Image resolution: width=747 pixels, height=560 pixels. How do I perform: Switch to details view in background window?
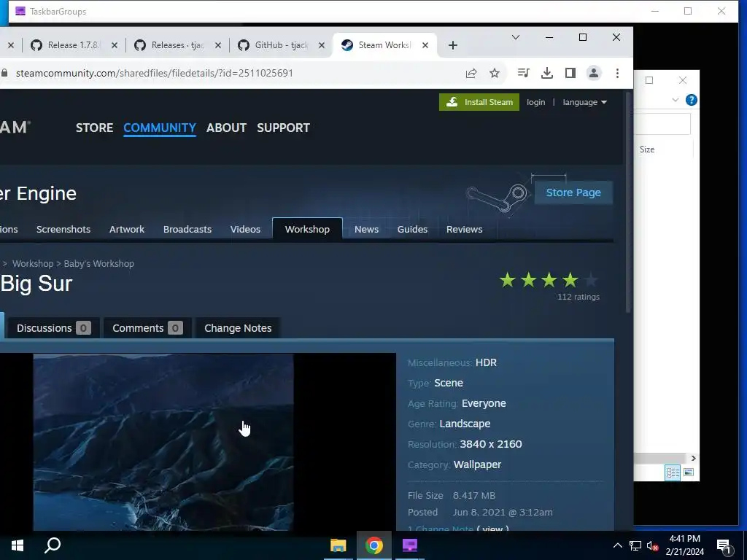[x=673, y=472]
